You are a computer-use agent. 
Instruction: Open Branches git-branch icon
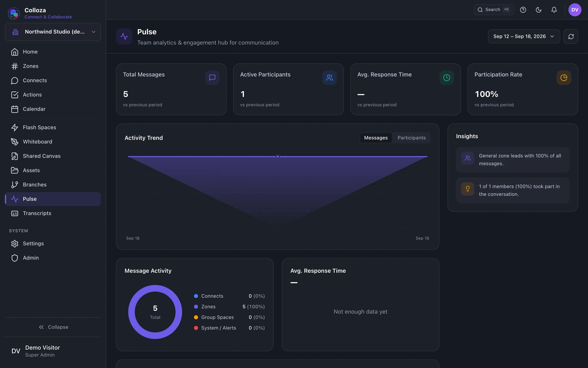point(14,185)
